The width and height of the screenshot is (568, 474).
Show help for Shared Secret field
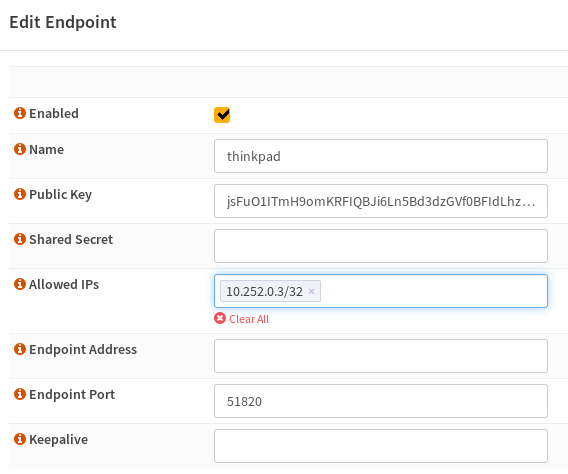click(x=20, y=239)
